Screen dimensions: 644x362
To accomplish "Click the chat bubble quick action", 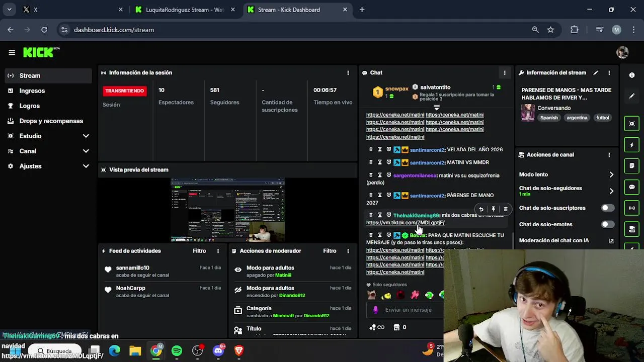I will pos(632,187).
